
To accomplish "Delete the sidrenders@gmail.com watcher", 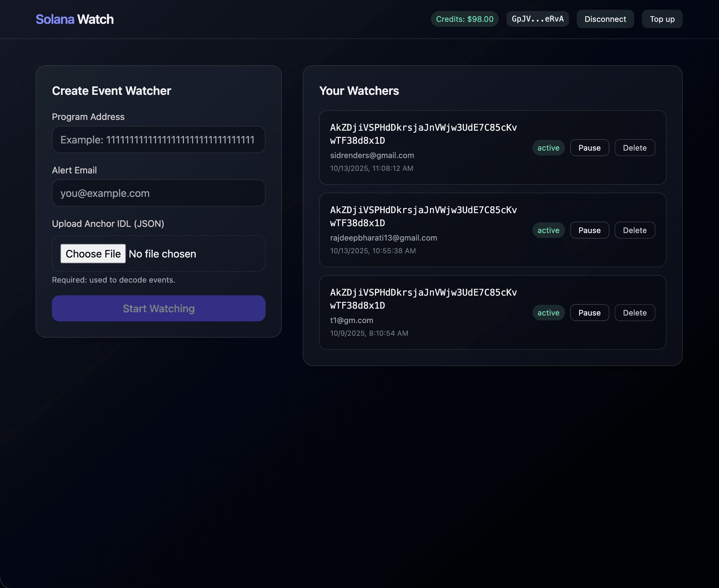I will (634, 148).
